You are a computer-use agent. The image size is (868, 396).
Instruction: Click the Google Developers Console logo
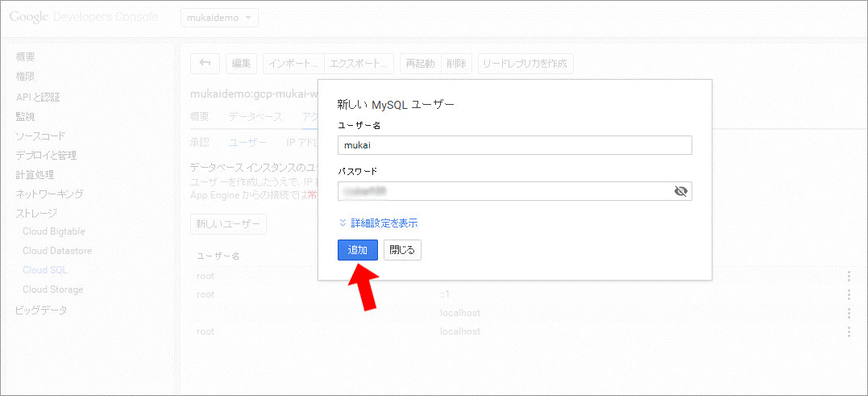click(x=84, y=17)
